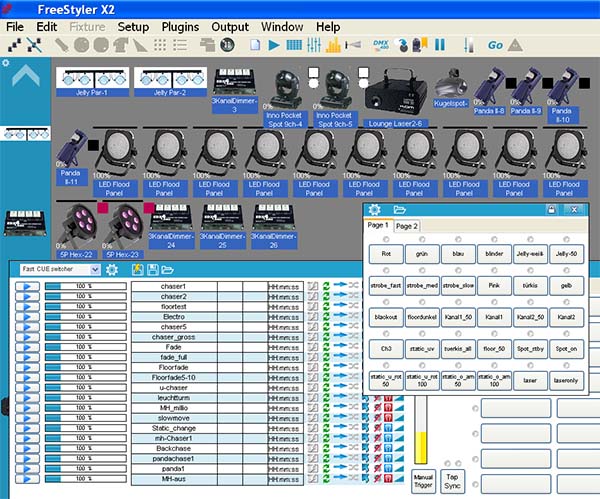Switch to the Page 2 tab
This screenshot has height=499, width=600.
[x=407, y=227]
